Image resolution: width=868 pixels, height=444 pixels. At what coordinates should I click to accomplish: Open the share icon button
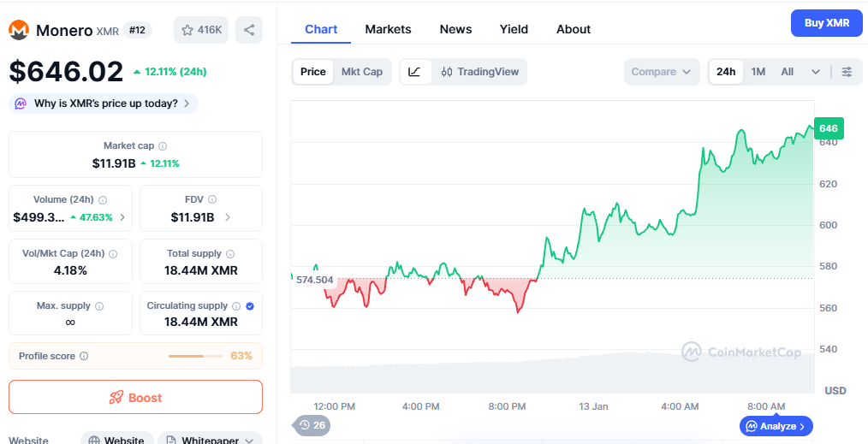tap(249, 30)
